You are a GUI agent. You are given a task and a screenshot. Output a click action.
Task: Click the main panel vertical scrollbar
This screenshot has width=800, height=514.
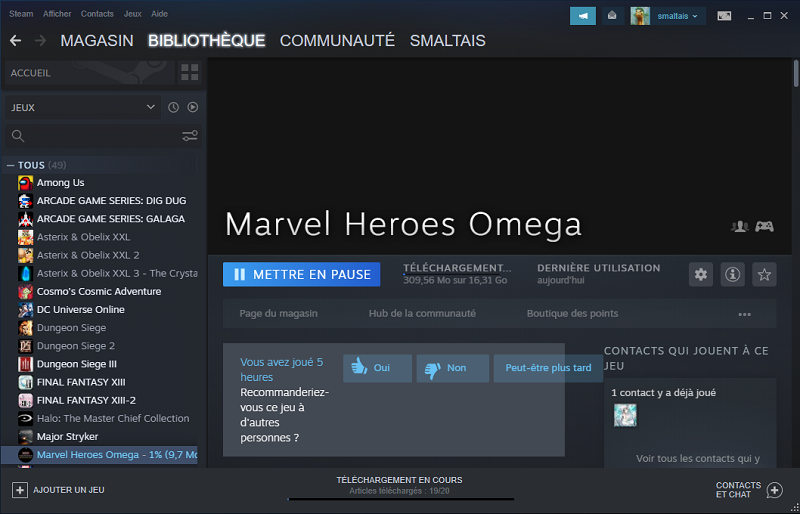point(796,74)
